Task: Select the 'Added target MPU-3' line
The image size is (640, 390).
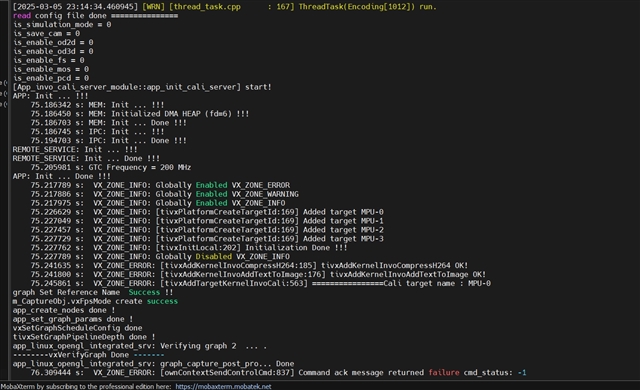Action: [x=207, y=239]
